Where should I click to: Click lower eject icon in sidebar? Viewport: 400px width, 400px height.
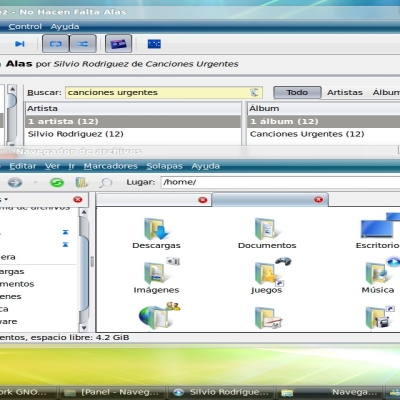[x=65, y=245]
